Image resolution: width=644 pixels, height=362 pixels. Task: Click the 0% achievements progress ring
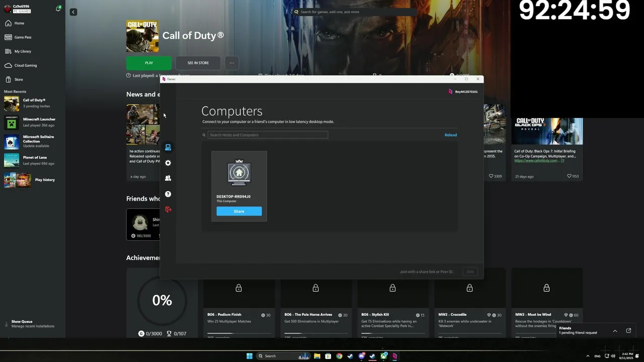(162, 301)
